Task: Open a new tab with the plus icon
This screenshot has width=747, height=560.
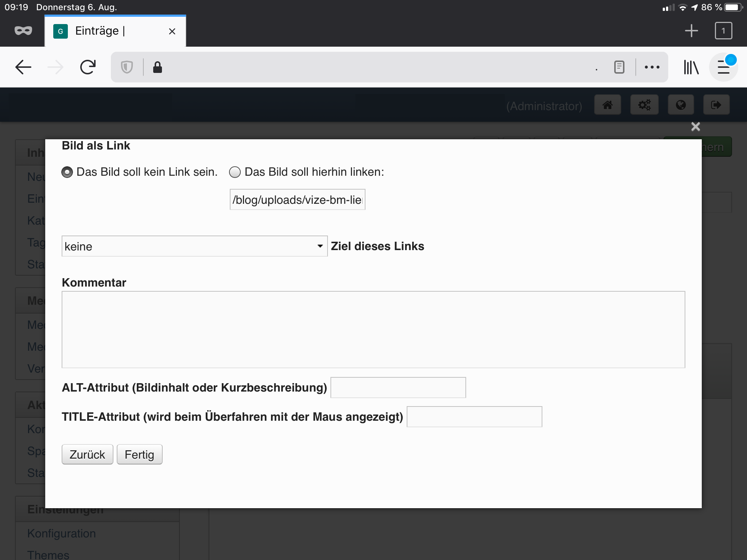Action: click(x=691, y=31)
